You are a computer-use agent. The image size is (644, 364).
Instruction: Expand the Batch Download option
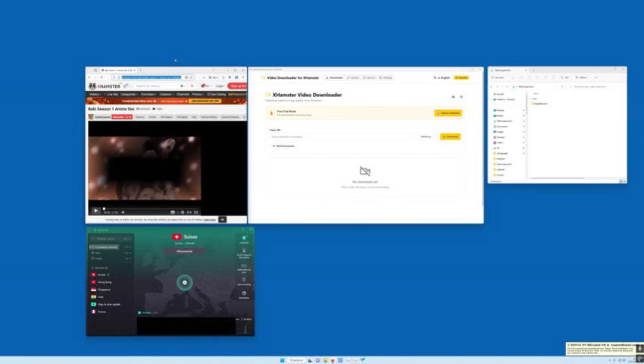(283, 146)
